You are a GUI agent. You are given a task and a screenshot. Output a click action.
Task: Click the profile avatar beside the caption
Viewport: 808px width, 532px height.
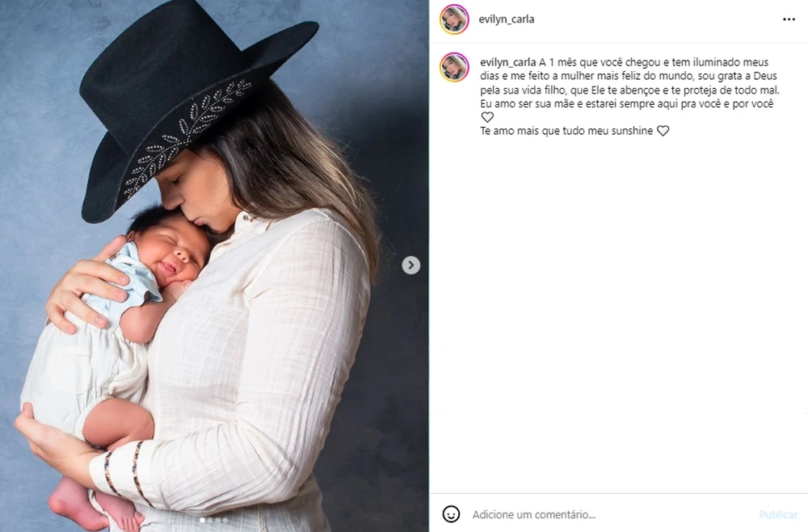(454, 67)
